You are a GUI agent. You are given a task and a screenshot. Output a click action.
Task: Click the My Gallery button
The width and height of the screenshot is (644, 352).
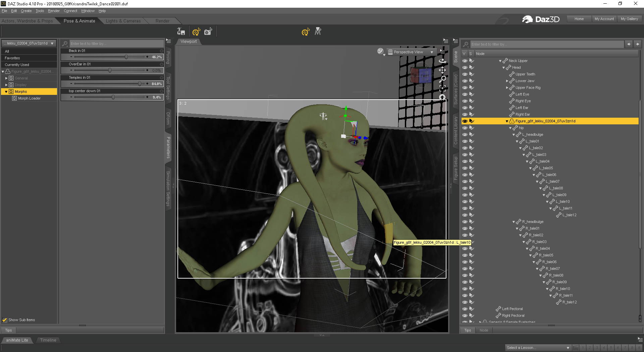tap(629, 19)
